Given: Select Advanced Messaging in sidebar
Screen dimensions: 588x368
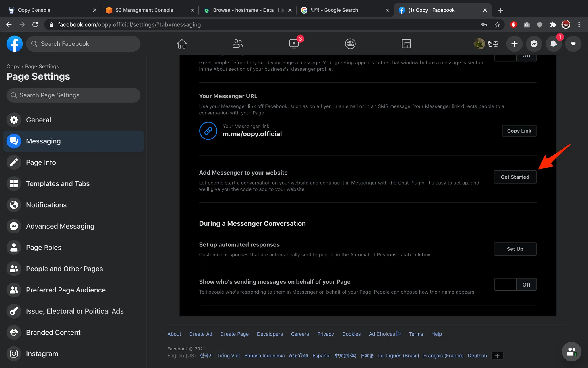Looking at the screenshot, I should 60,226.
